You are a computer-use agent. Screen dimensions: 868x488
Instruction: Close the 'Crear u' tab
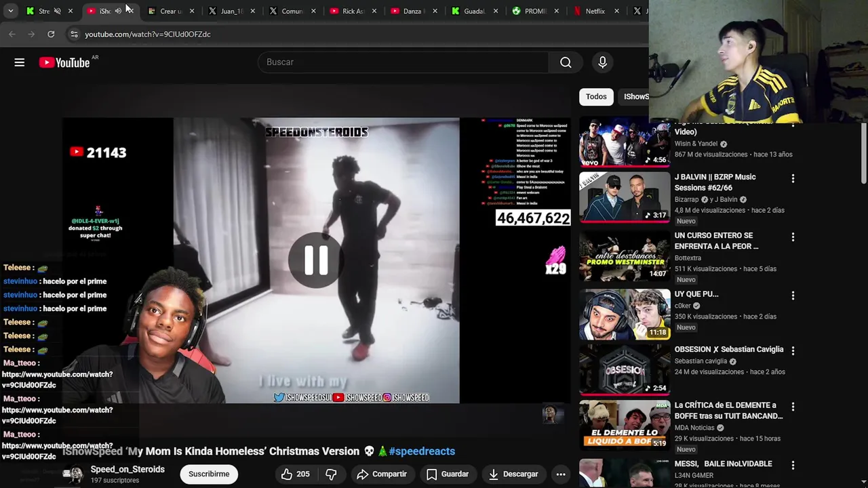coord(192,11)
